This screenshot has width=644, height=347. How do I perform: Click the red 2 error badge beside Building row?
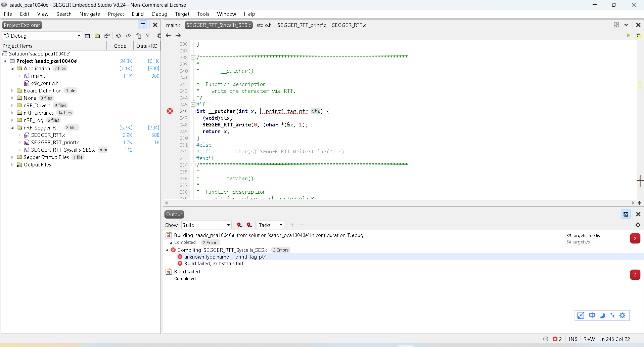coord(635,238)
